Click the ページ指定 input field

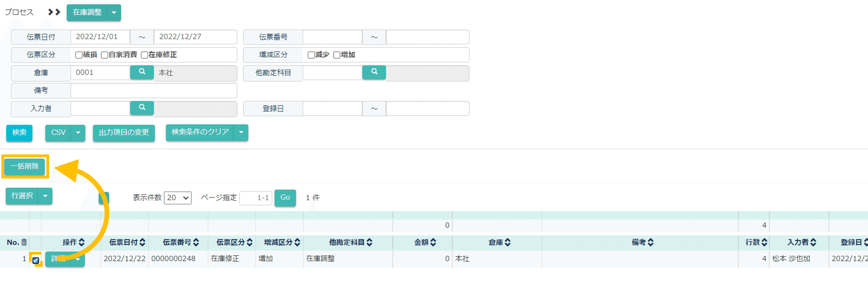coord(255,198)
